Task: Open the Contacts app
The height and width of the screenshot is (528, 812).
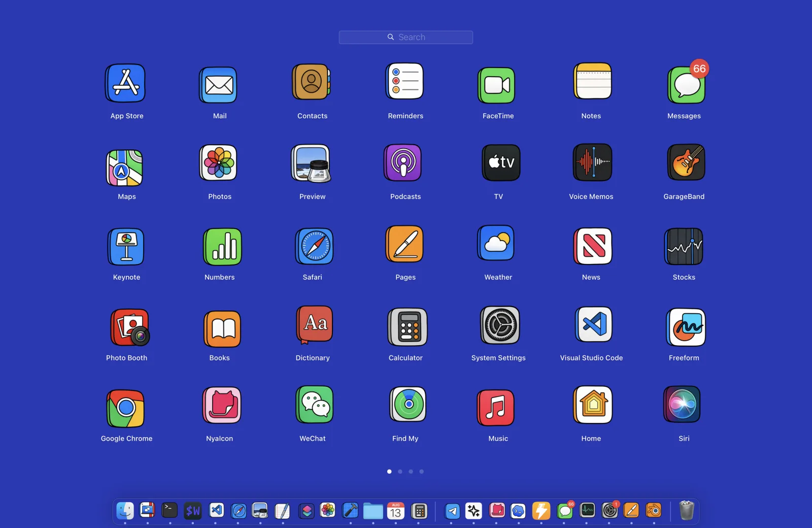Action: coord(312,82)
